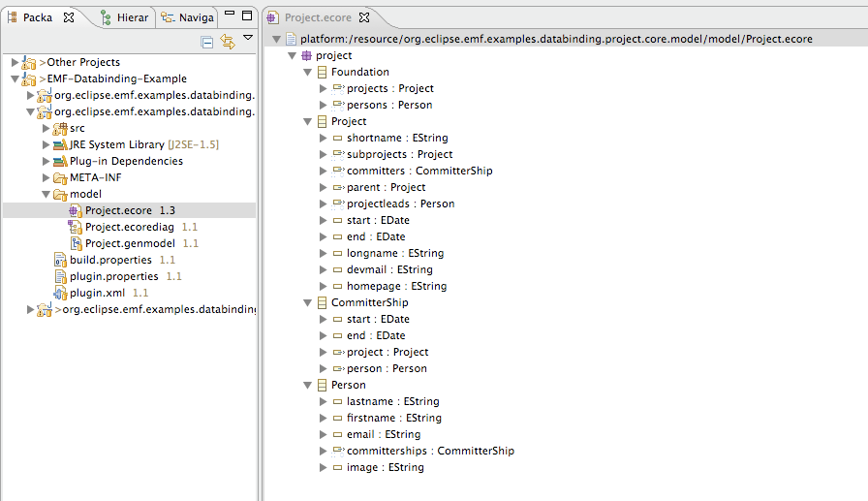868x501 pixels.
Task: Select Project.ecore file in the model folder
Action: [118, 210]
